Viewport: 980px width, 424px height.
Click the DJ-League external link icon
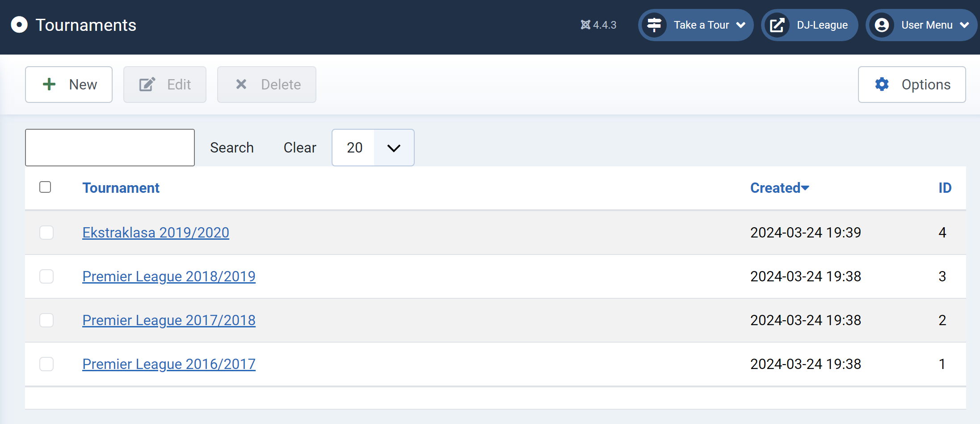click(x=777, y=25)
